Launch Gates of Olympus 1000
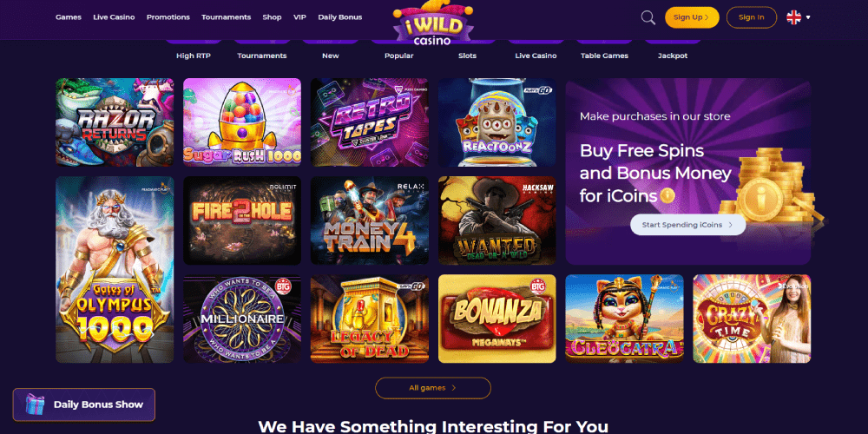Image resolution: width=868 pixels, height=434 pixels. point(115,270)
